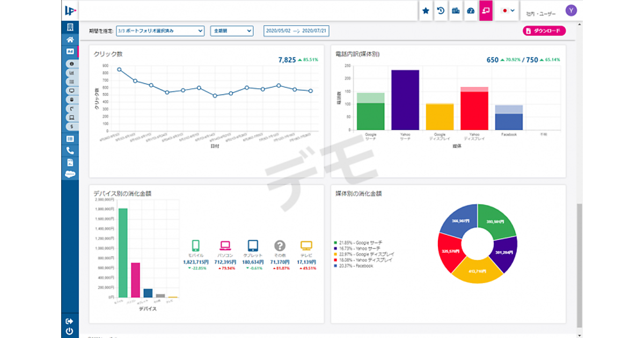
Task: Open the home icon in sidebar
Action: [x=70, y=39]
